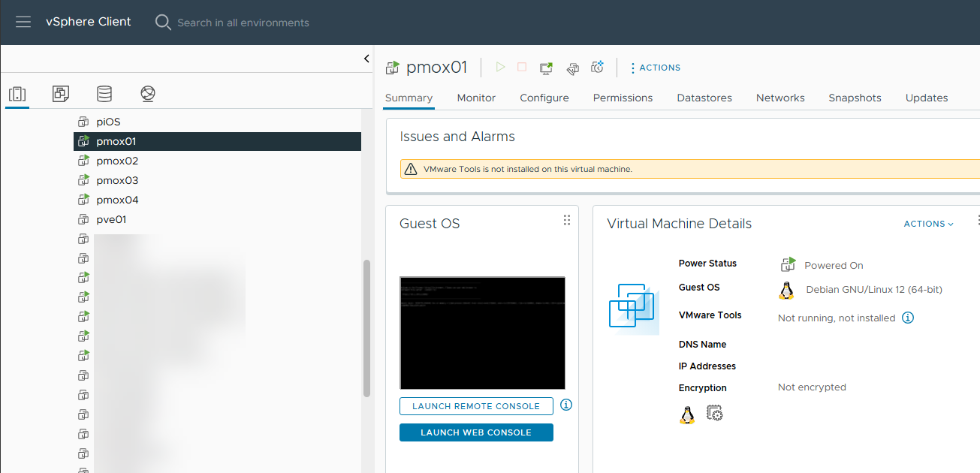Click the Guest OS console thumbnail
The width and height of the screenshot is (980, 473).
482,333
